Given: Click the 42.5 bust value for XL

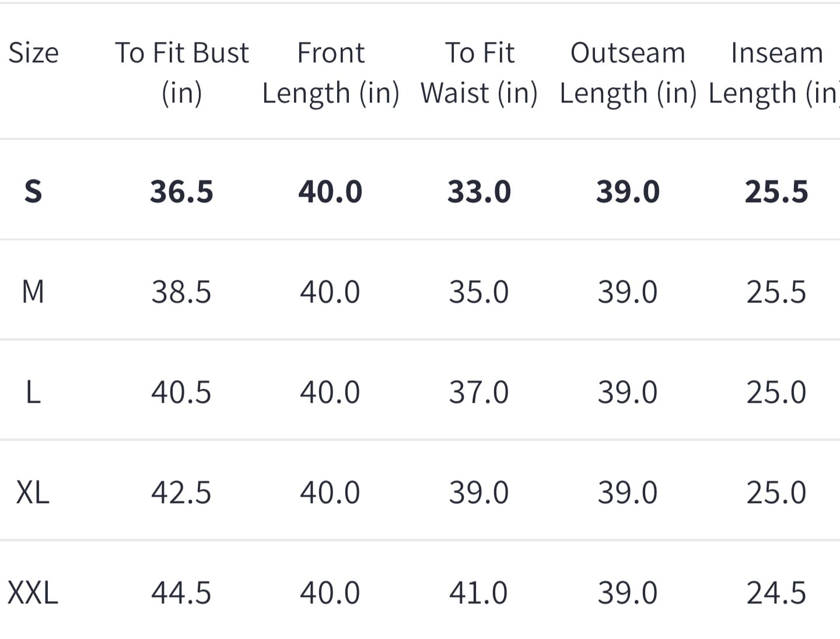Looking at the screenshot, I should pyautogui.click(x=181, y=492).
